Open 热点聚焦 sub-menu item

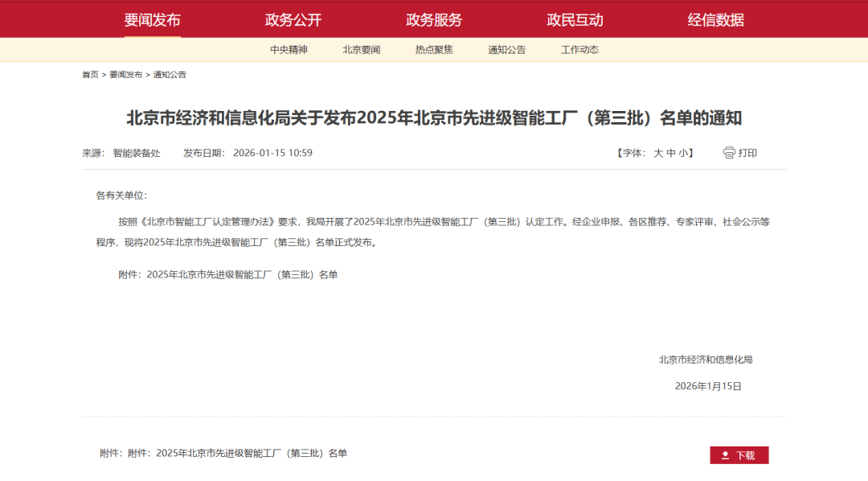[434, 50]
